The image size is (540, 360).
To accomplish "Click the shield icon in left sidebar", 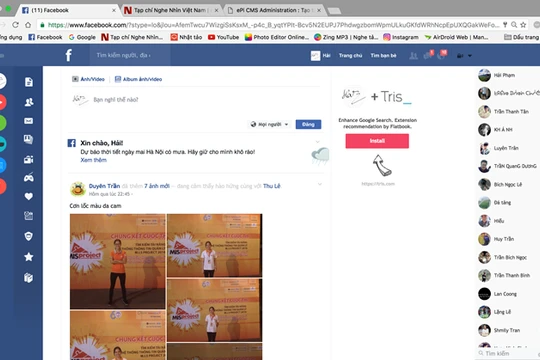I will point(29,236).
